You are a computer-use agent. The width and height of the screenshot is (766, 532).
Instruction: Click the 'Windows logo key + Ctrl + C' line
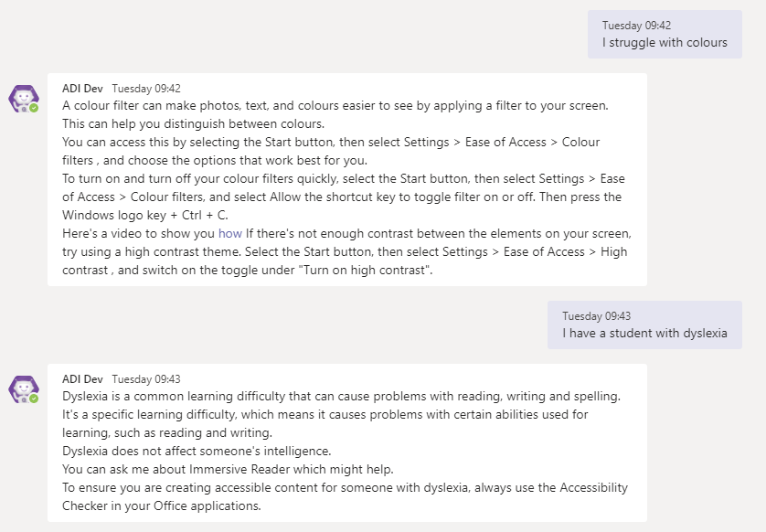pos(145,215)
